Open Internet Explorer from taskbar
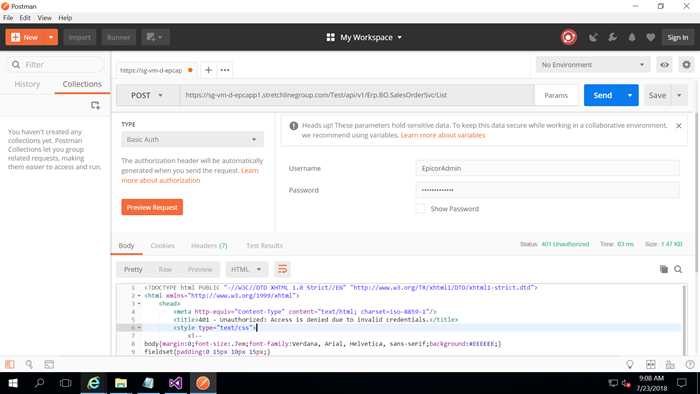The height and width of the screenshot is (394, 700). click(x=94, y=383)
